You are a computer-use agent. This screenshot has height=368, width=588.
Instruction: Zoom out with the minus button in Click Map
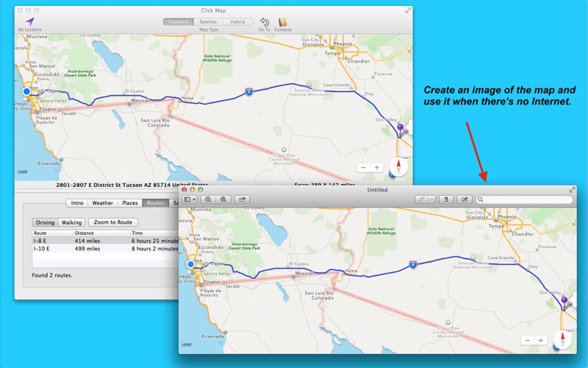click(363, 168)
